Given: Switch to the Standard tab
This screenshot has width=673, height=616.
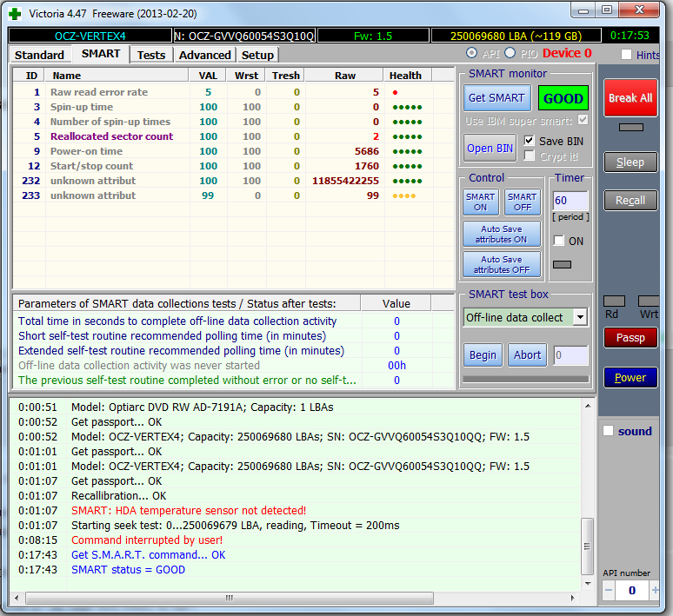Looking at the screenshot, I should pos(39,55).
